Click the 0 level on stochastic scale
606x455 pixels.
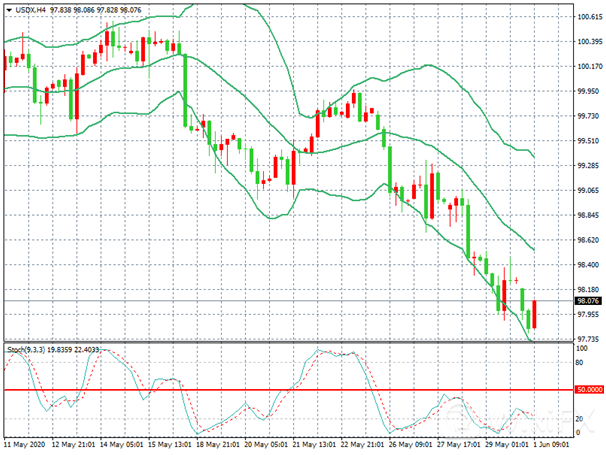point(578,431)
